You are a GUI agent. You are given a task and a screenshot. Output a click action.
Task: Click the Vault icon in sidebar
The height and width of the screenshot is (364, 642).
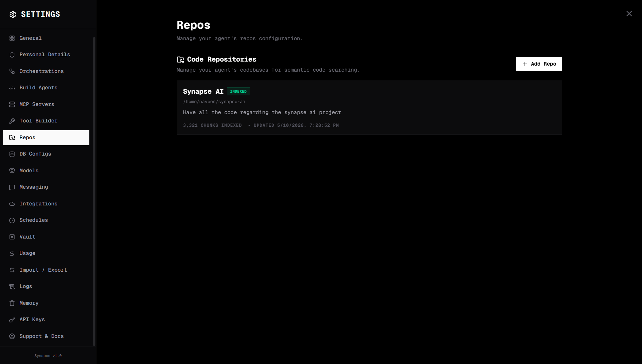click(x=12, y=237)
